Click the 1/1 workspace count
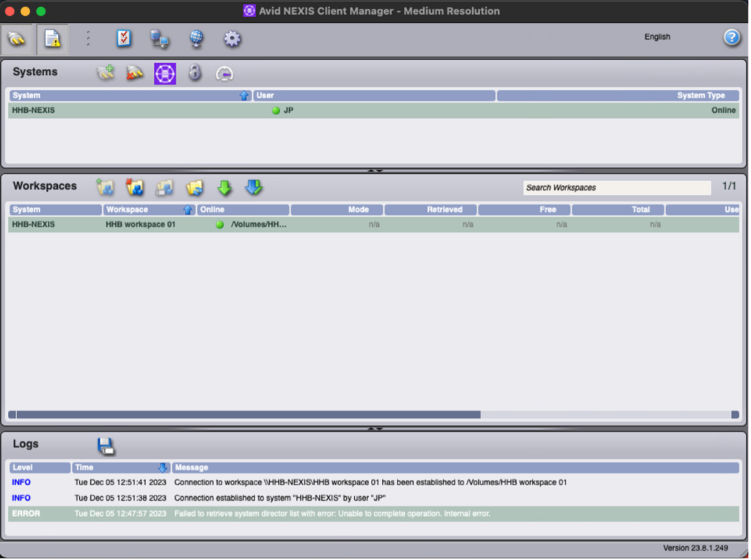This screenshot has width=751, height=560. click(x=729, y=186)
